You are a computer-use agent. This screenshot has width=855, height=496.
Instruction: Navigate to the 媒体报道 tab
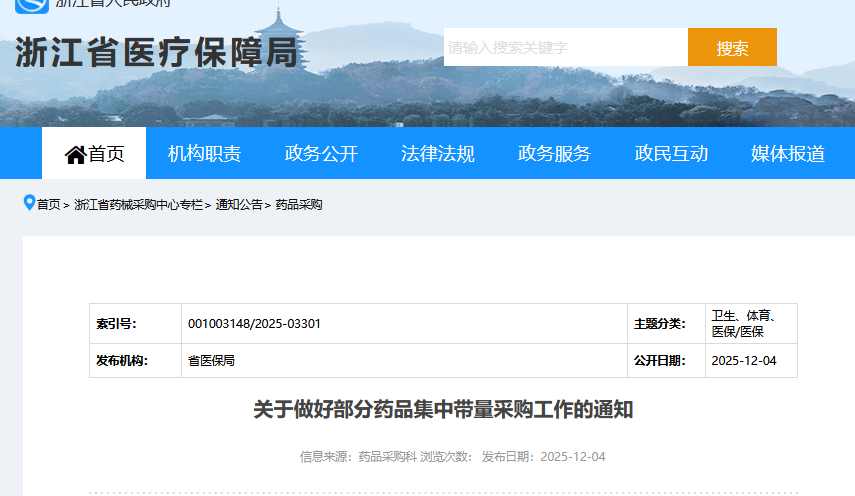(787, 153)
